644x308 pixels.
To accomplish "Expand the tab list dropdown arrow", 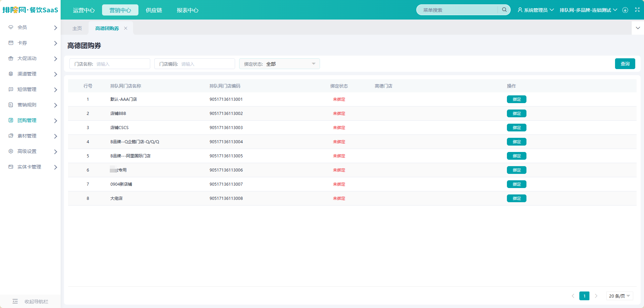I will pos(638,28).
